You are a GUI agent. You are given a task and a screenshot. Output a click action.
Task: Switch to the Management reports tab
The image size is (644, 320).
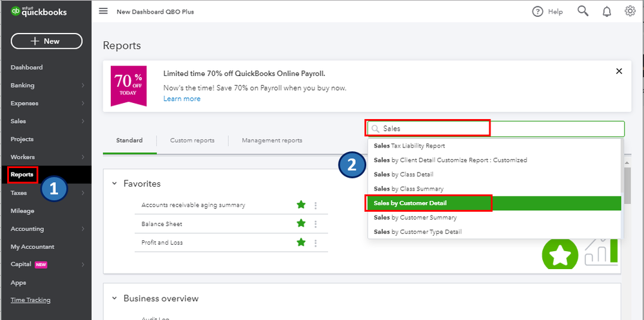click(x=271, y=140)
